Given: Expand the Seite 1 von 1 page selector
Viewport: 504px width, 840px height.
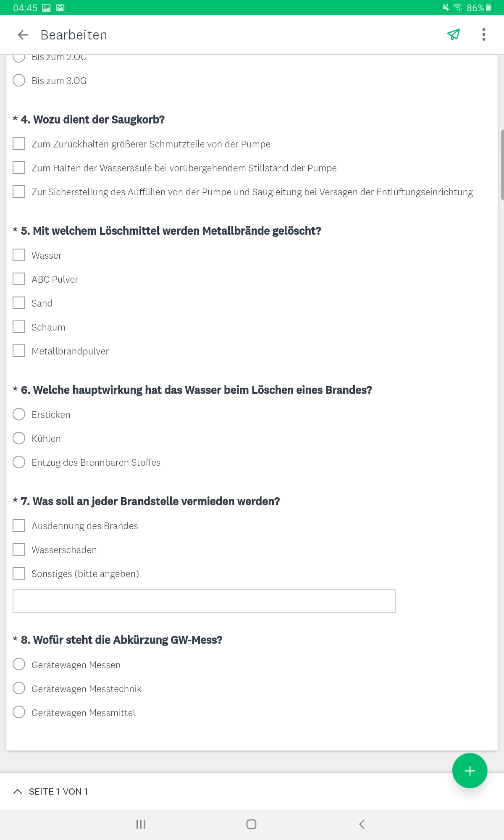Looking at the screenshot, I should tap(50, 792).
